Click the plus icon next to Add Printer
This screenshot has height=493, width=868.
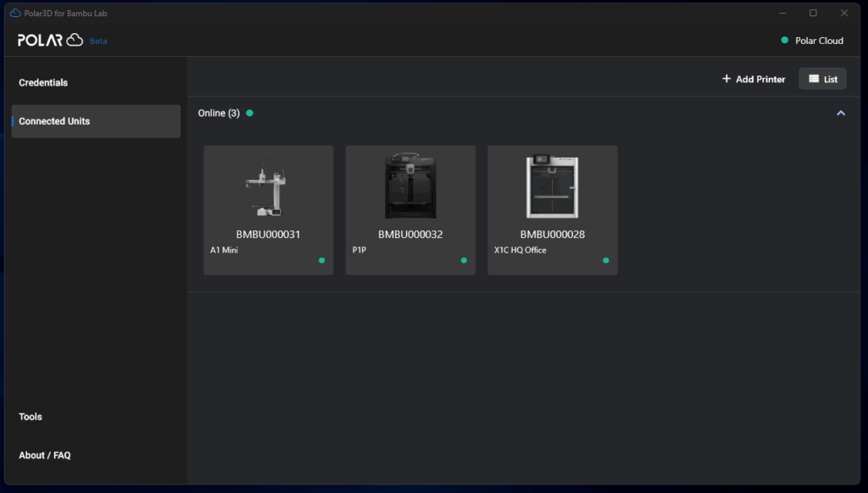click(x=726, y=78)
